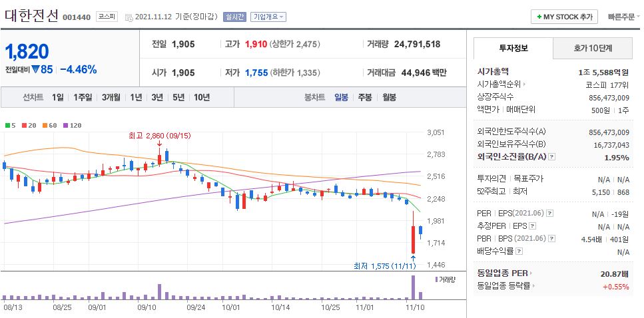This screenshot has height=318, width=644.
Task: Select the 1일 line chart period
Action: [57, 97]
